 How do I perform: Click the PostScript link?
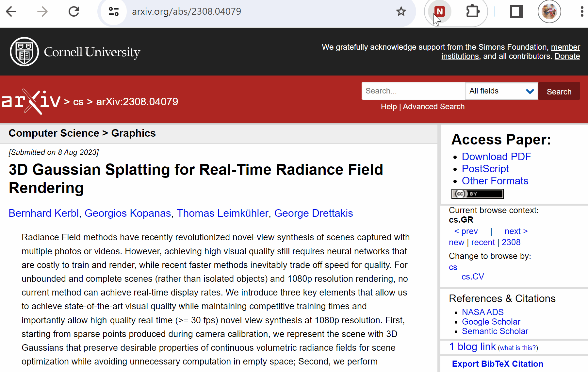[x=485, y=169]
